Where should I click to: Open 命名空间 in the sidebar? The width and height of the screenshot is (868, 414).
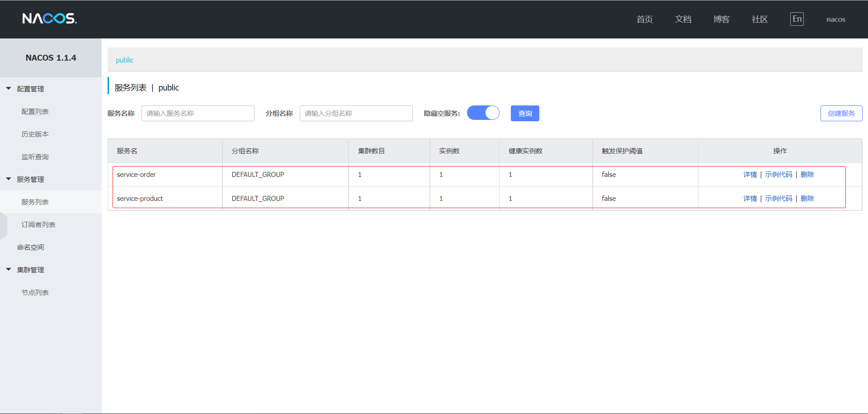coord(31,247)
